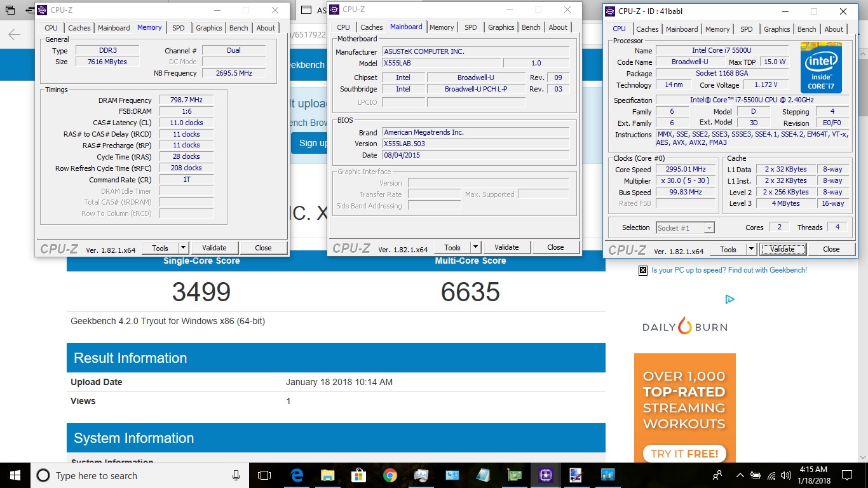Switch to the Mainboard tab in the Memory window
Image resolution: width=868 pixels, height=488 pixels.
(114, 28)
